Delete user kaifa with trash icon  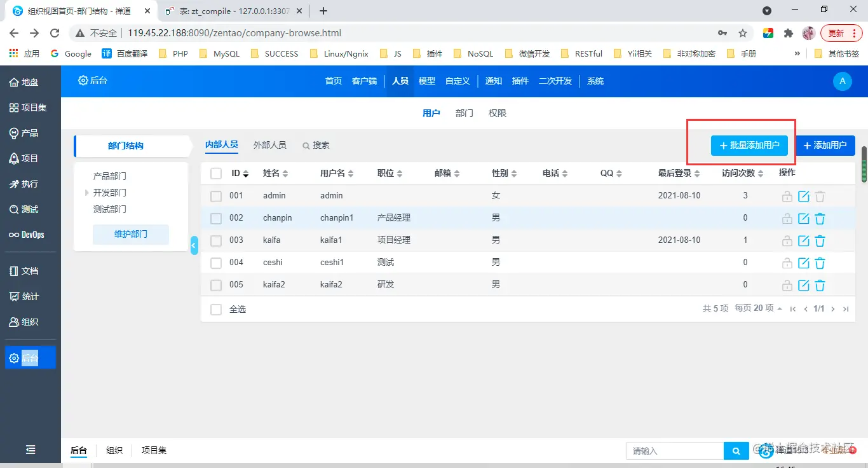[x=820, y=241]
